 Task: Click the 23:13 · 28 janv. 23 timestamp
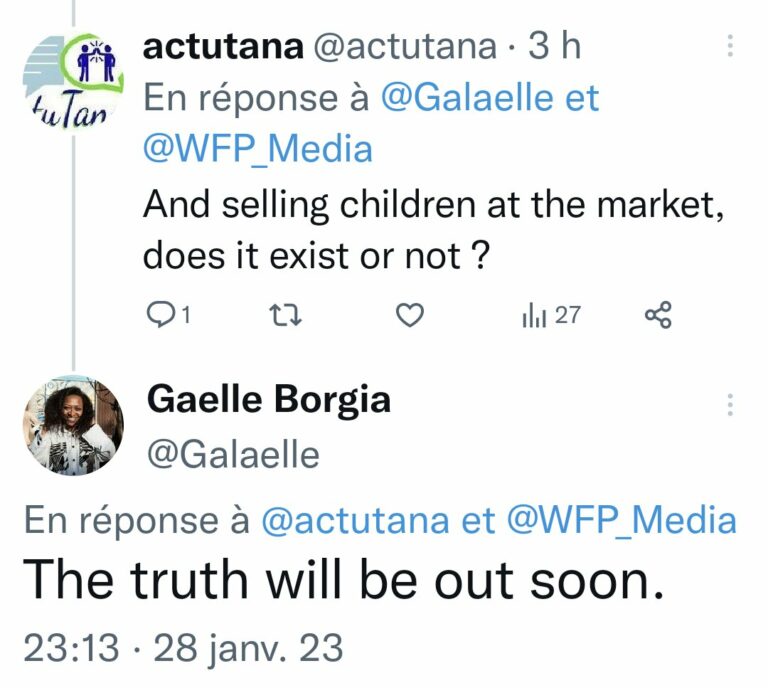(183, 647)
